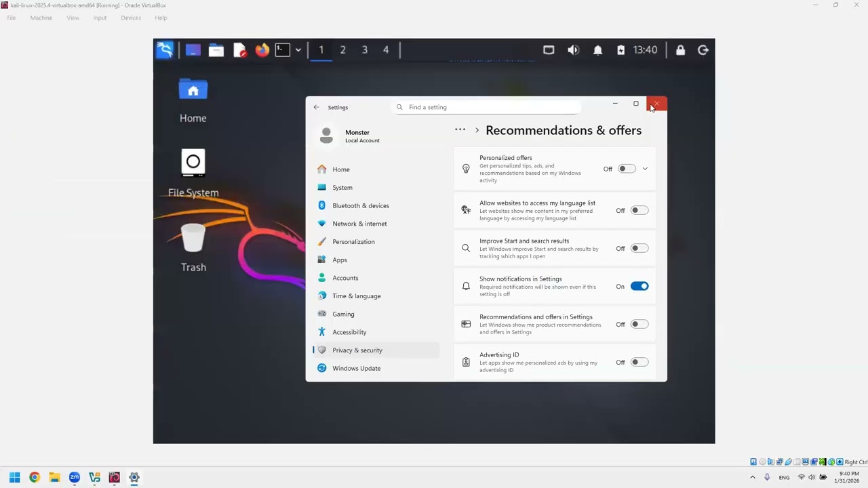Switch to workspace 1 in Kali panel
This screenshot has height=488, width=868.
tap(321, 49)
